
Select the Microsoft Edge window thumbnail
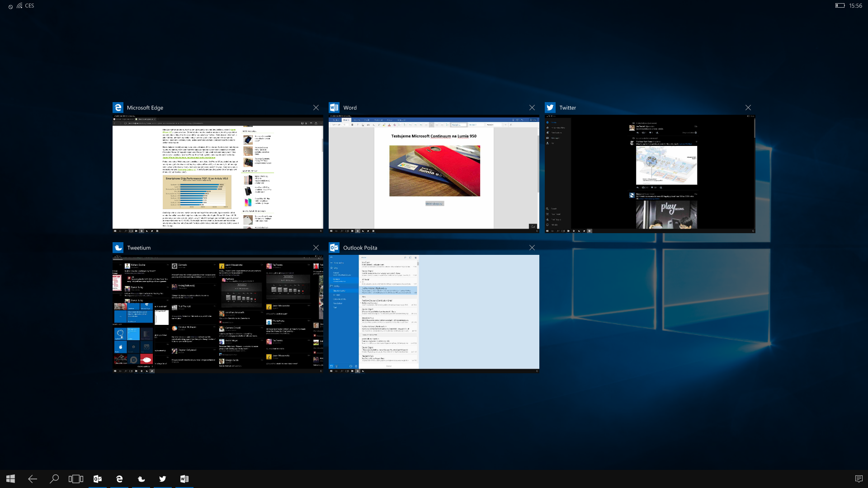pyautogui.click(x=217, y=174)
